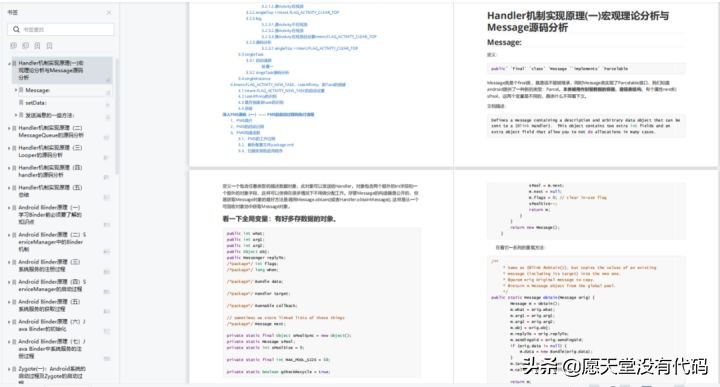Open bookmark Android Binder原理(五) 系统服务的获取过程

coord(50,305)
